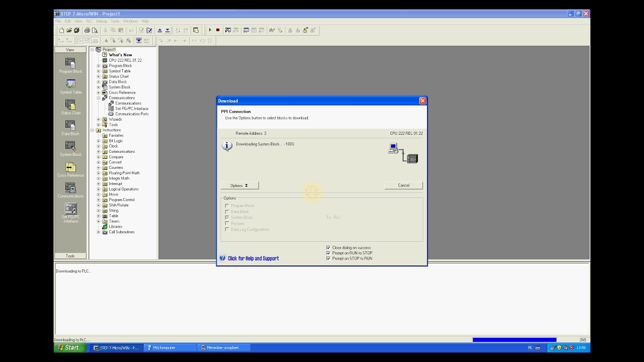Click the Compile toolbar icon
This screenshot has width=644, height=362.
click(141, 30)
